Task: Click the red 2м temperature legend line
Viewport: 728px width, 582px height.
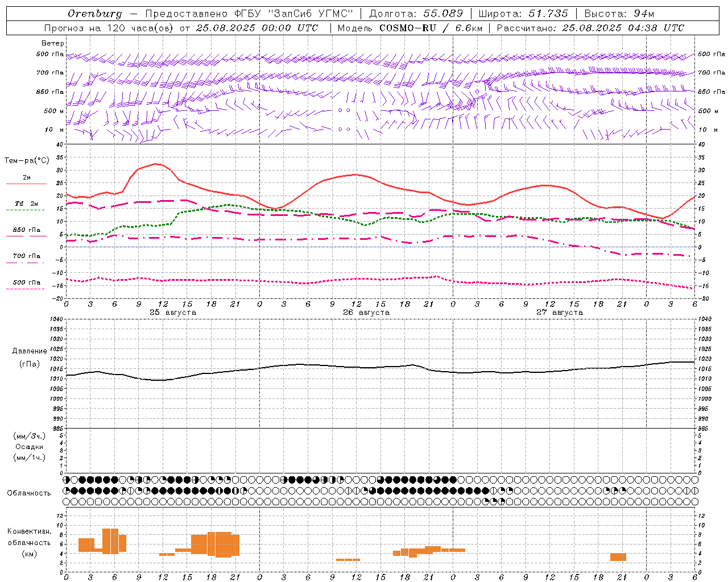Action: pos(26,184)
